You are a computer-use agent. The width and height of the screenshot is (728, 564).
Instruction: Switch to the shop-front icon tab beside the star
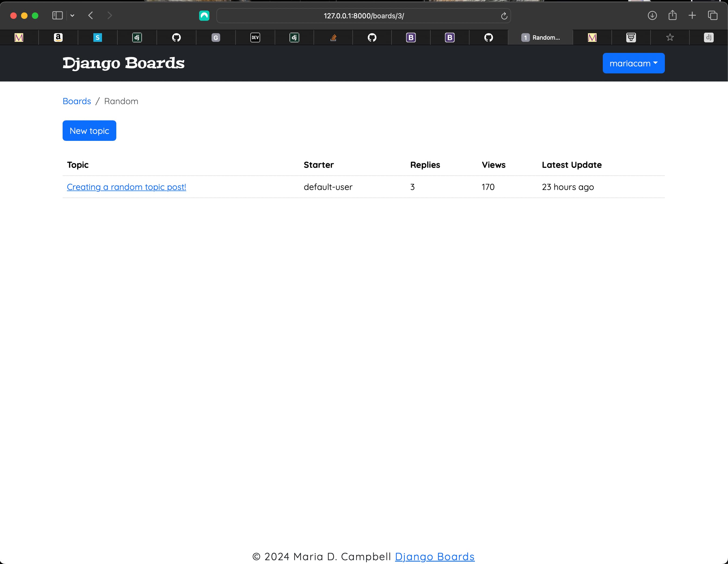tap(631, 37)
